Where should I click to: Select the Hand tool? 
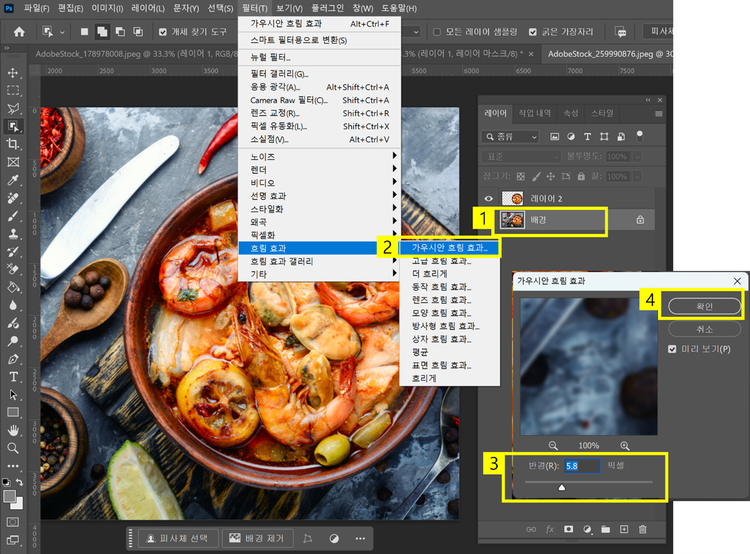(13, 430)
